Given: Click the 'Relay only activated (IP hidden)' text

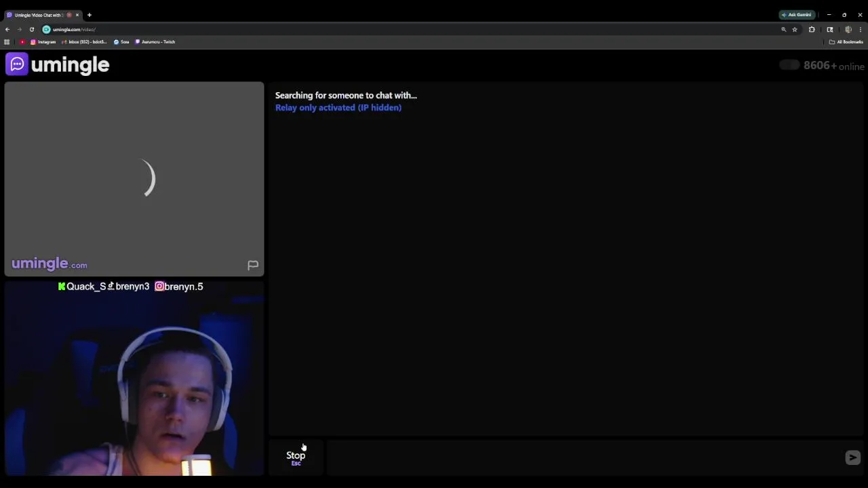Looking at the screenshot, I should pos(338,108).
